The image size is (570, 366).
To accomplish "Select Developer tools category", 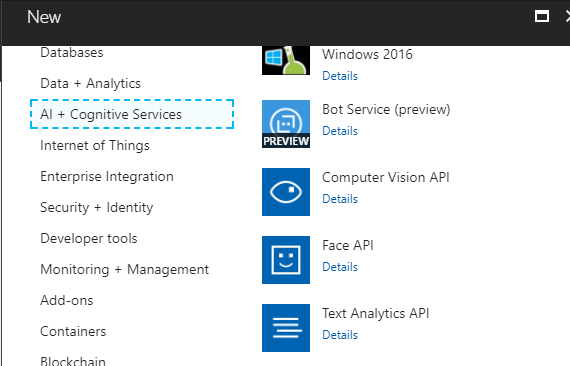I will pos(89,238).
